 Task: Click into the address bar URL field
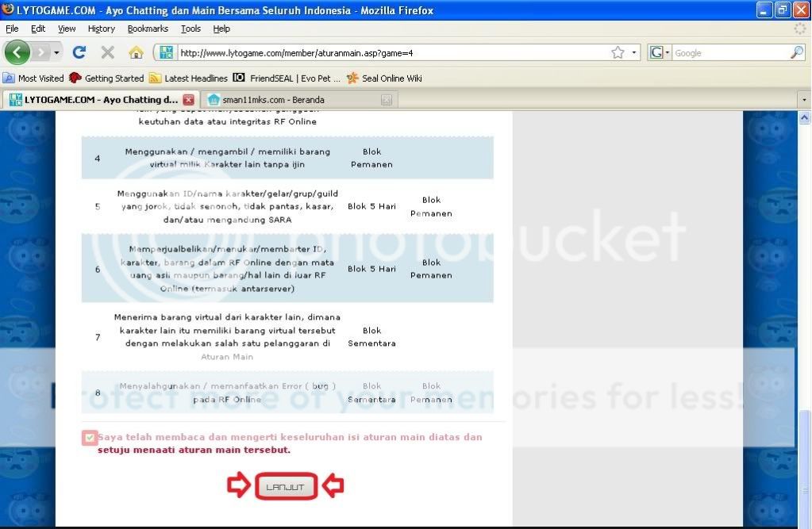pos(389,52)
